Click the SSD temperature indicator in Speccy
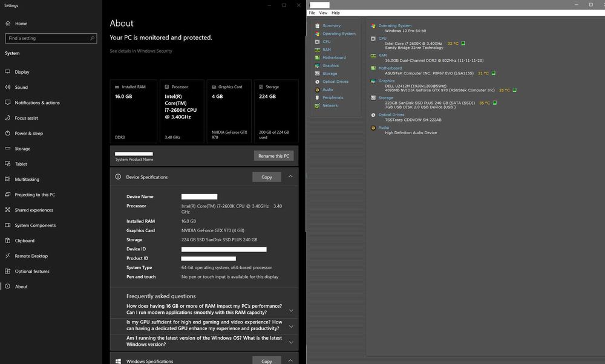The width and height of the screenshot is (605, 364). (x=495, y=103)
